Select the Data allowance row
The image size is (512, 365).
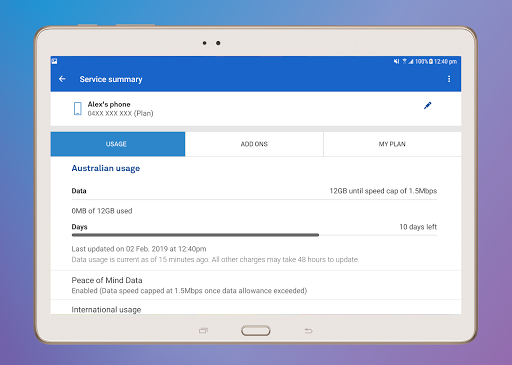tap(254, 191)
